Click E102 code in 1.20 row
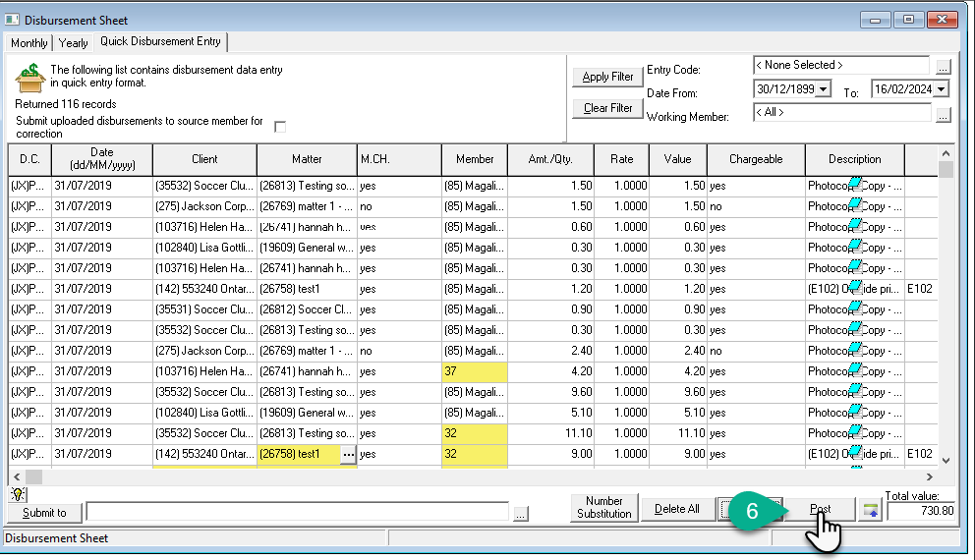The image size is (975, 560). coord(920,289)
